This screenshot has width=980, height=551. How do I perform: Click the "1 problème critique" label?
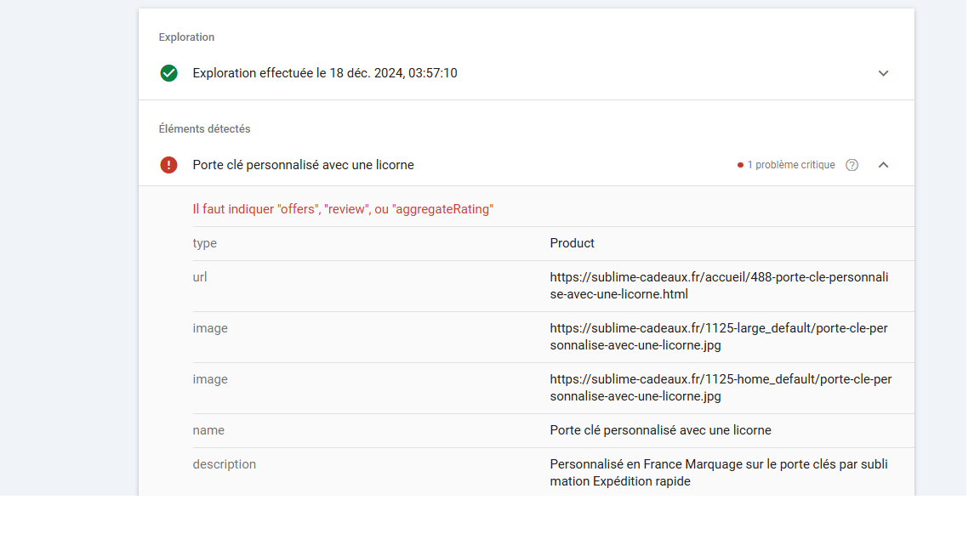click(791, 165)
